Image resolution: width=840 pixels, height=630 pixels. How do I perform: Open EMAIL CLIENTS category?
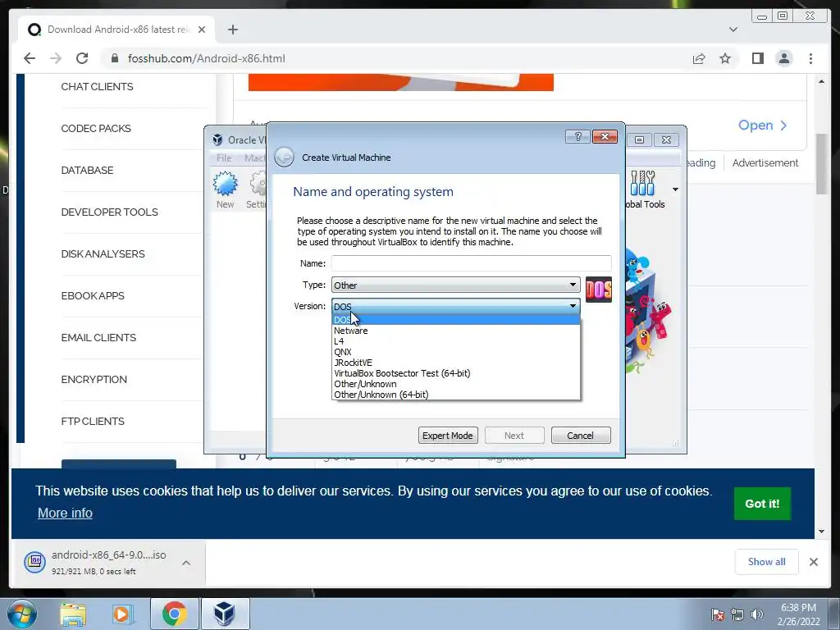(x=98, y=337)
